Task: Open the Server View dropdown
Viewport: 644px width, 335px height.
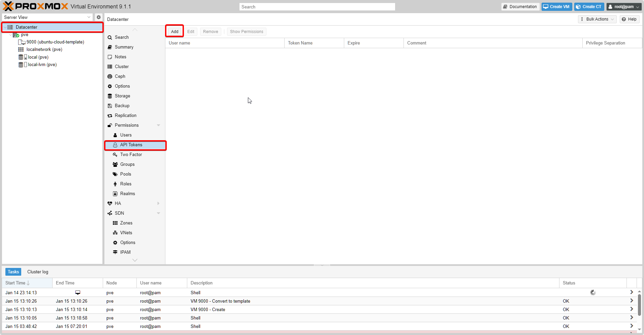Action: point(47,17)
